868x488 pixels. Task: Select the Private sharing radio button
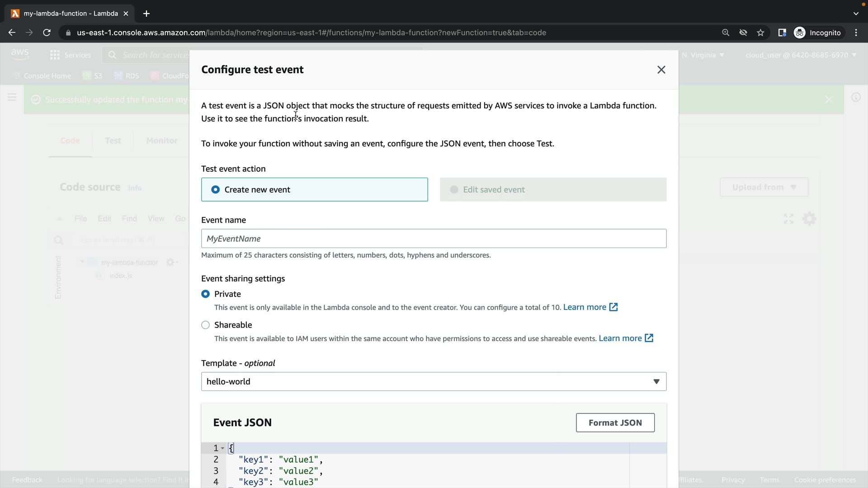206,294
